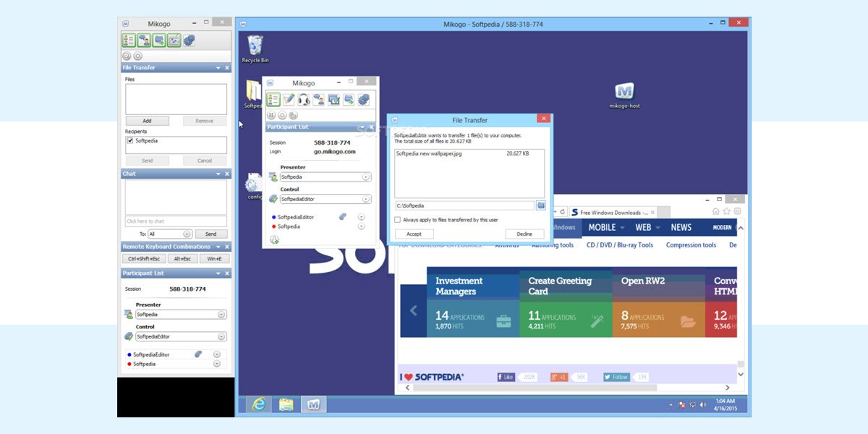
Task: Close the Participant List panel in left window
Action: [227, 273]
